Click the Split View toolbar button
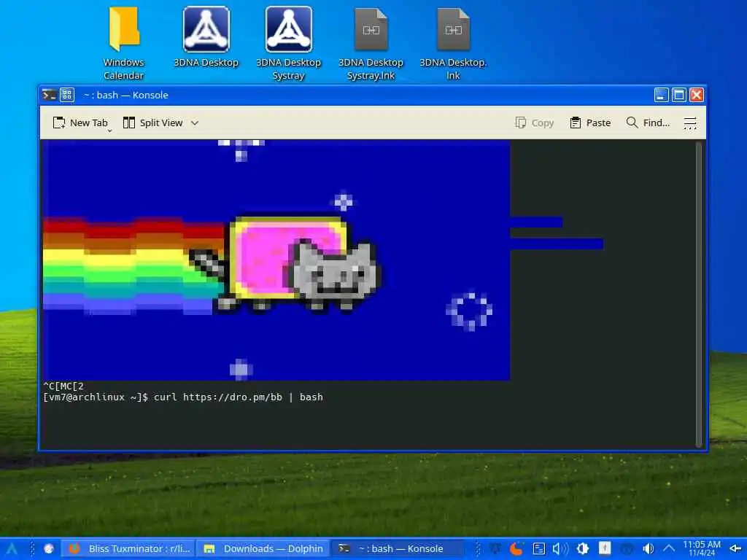Image resolution: width=747 pixels, height=560 pixels. click(x=152, y=122)
